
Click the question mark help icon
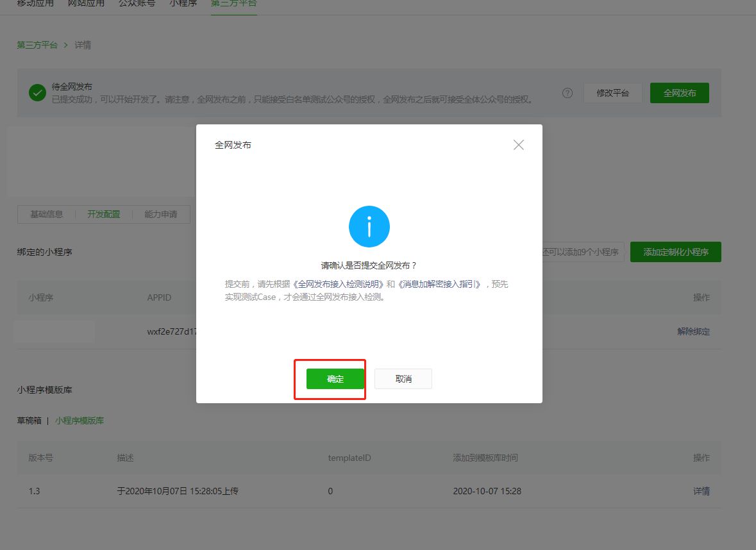[x=567, y=93]
